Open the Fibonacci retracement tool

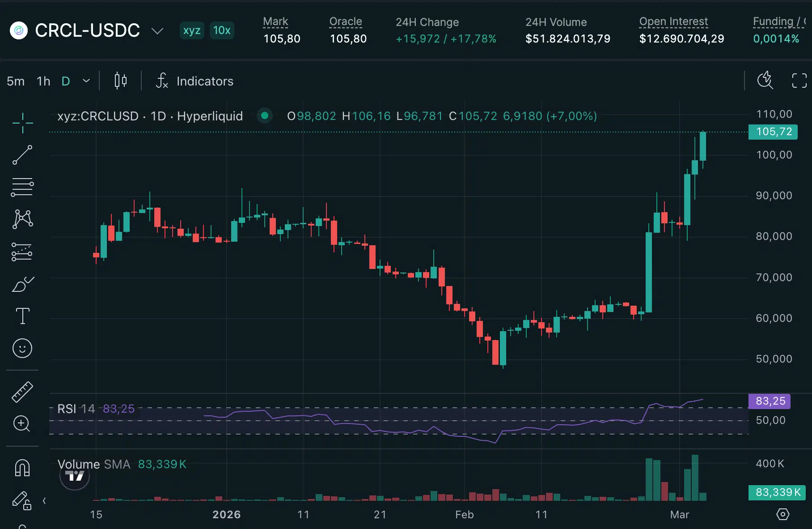point(22,187)
